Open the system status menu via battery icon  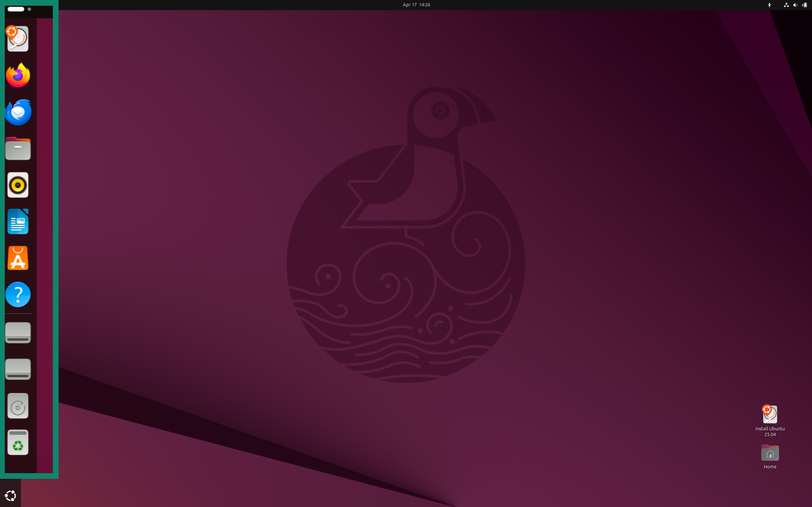(804, 5)
